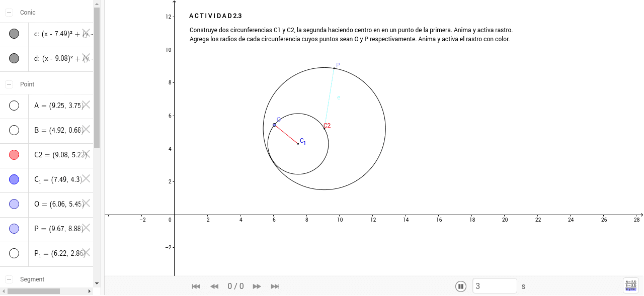Click point O on the small circle
Viewport: 644px width, 296px height.
[274, 125]
